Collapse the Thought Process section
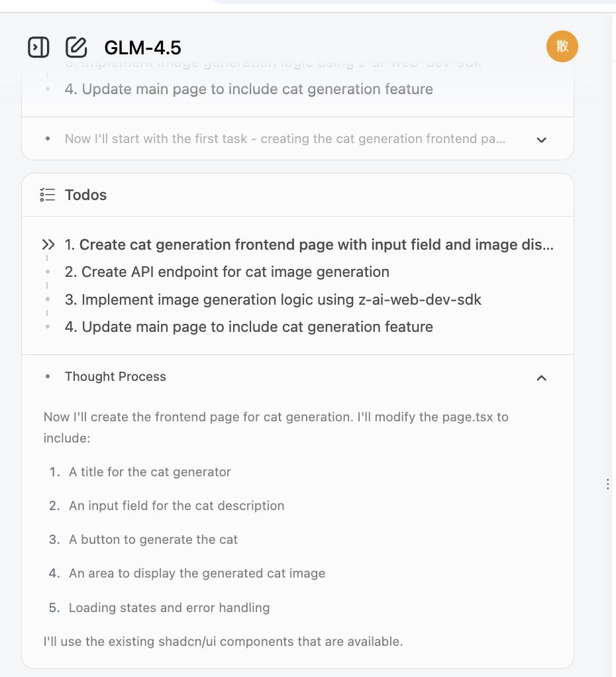Screen dimensions: 616x677 pos(541,378)
